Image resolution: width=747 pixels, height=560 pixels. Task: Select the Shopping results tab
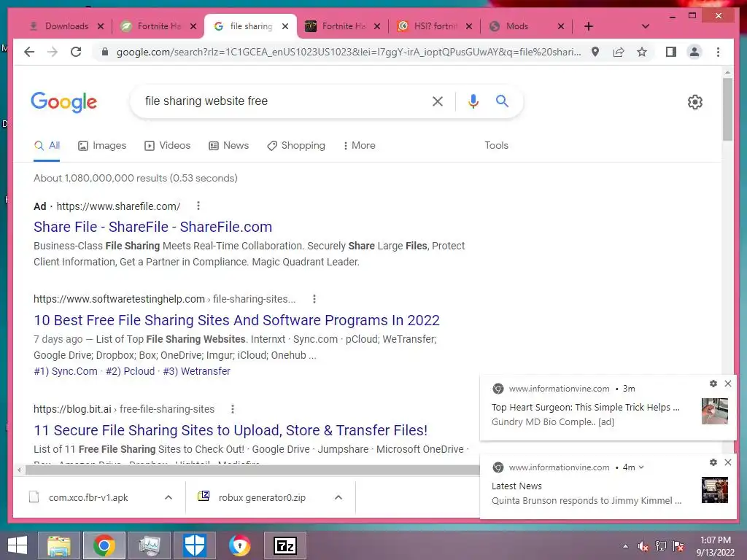pos(296,146)
